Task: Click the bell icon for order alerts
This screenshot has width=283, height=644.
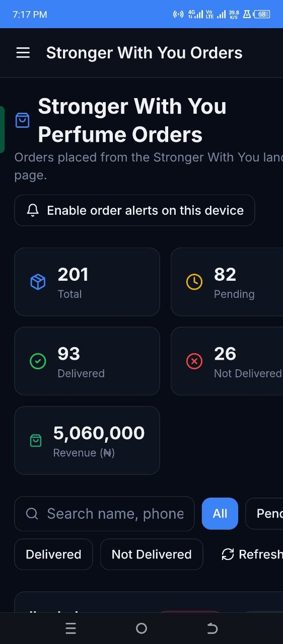Action: tap(33, 210)
